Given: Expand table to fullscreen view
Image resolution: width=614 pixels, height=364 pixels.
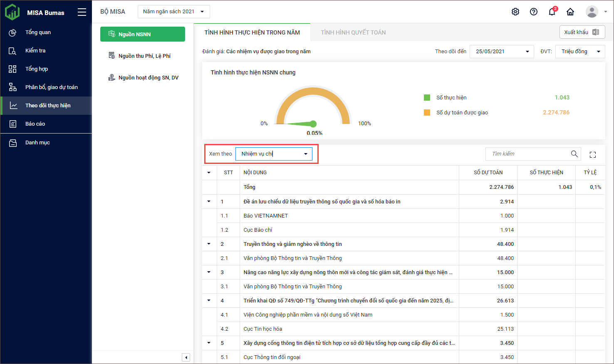Looking at the screenshot, I should pos(593,154).
